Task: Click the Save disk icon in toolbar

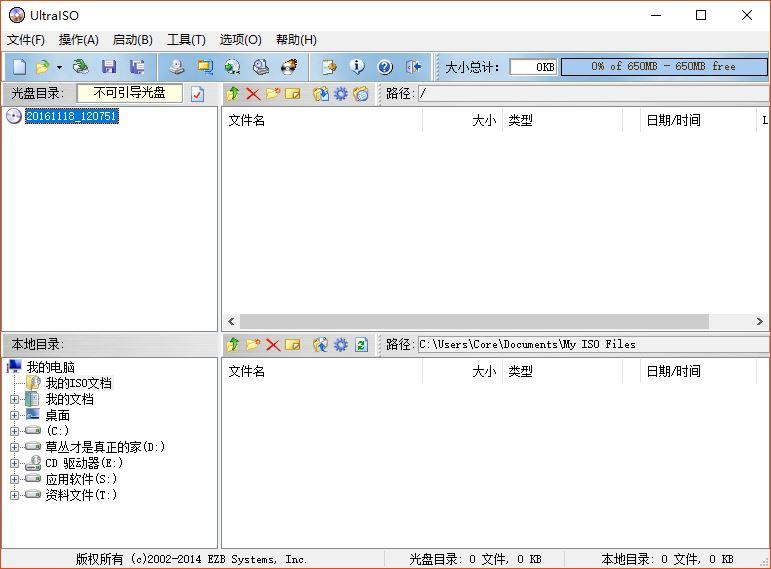Action: [109, 67]
